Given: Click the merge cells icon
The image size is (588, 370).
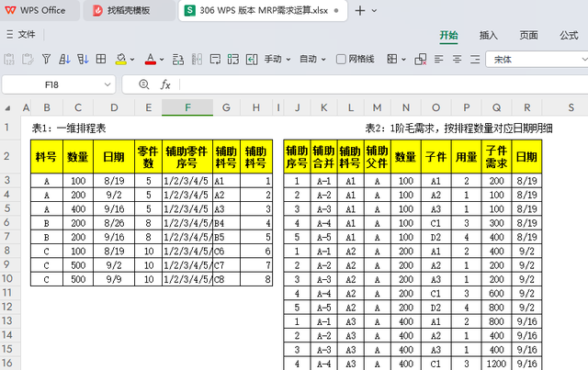Looking at the screenshot, I should (233, 60).
